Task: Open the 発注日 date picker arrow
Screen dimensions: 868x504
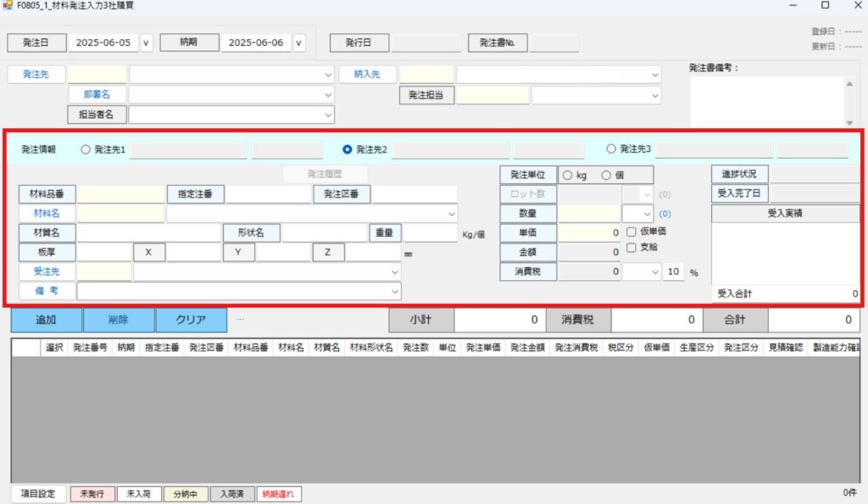Action: pyautogui.click(x=146, y=42)
